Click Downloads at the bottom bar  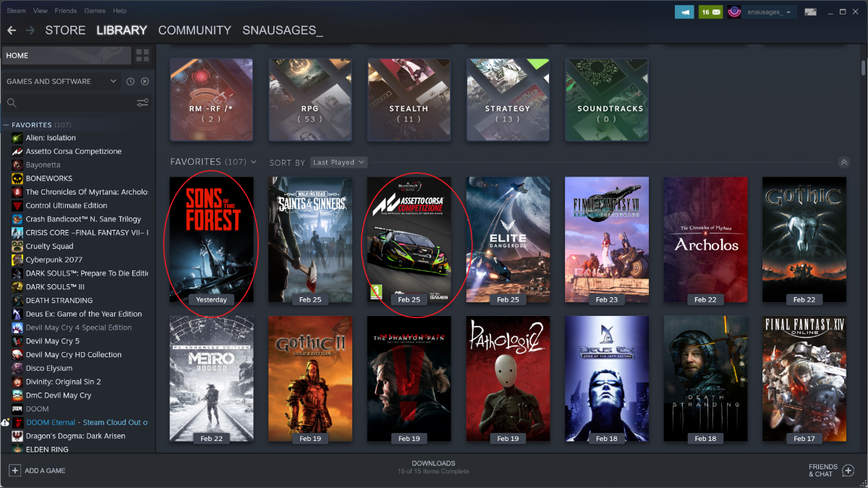tap(433, 466)
